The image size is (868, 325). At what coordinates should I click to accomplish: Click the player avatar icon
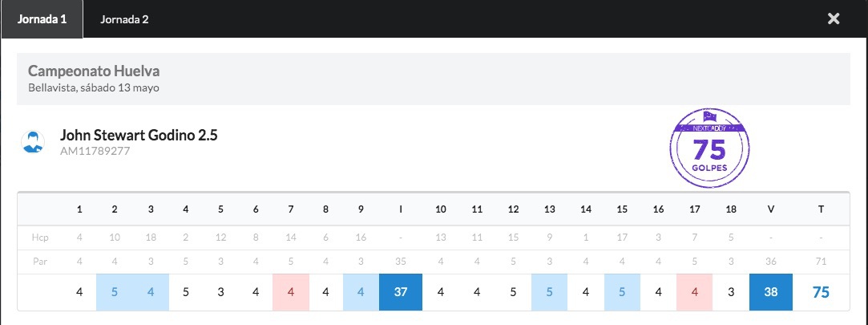tap(33, 142)
